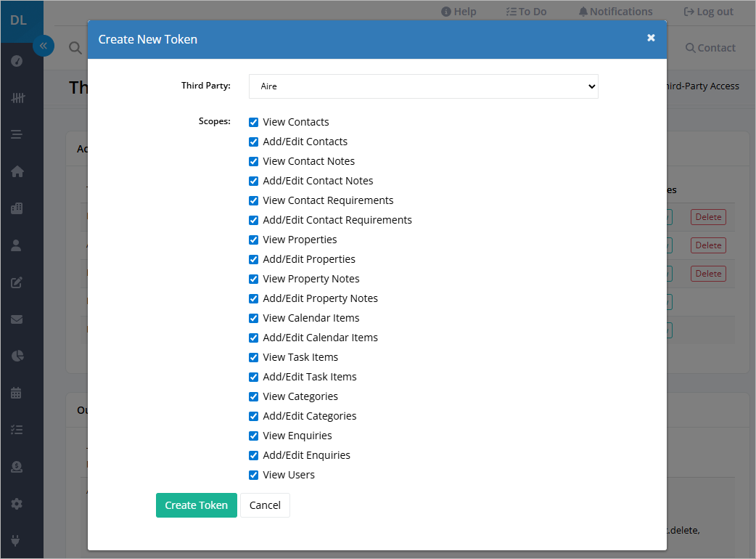Open the Third Party dropdown showing Aire
Screen dimensions: 756x559
click(423, 86)
